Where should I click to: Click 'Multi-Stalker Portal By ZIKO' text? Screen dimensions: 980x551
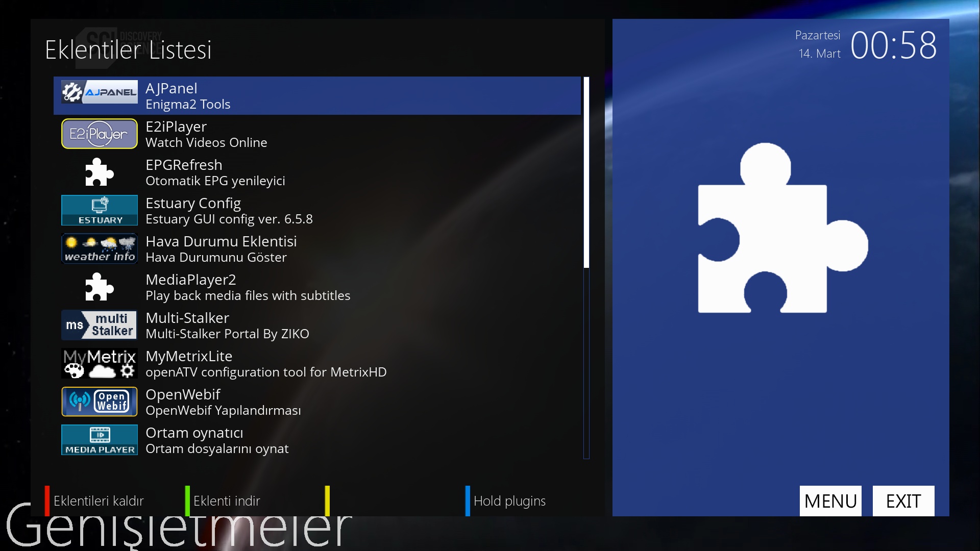[x=227, y=334]
